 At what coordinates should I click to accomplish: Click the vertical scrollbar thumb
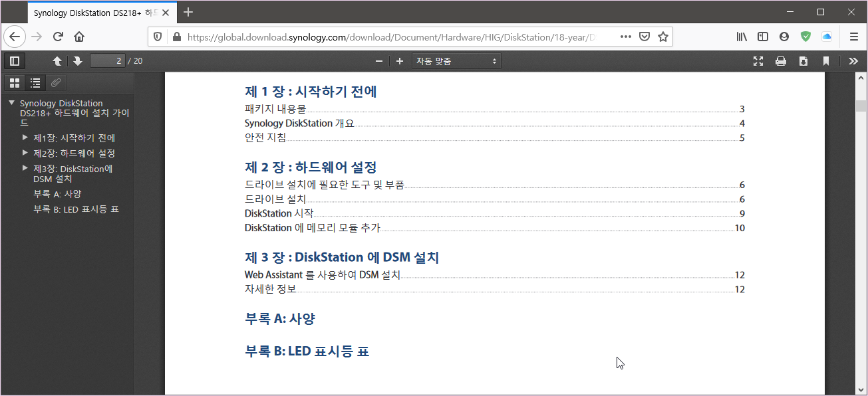point(861,106)
